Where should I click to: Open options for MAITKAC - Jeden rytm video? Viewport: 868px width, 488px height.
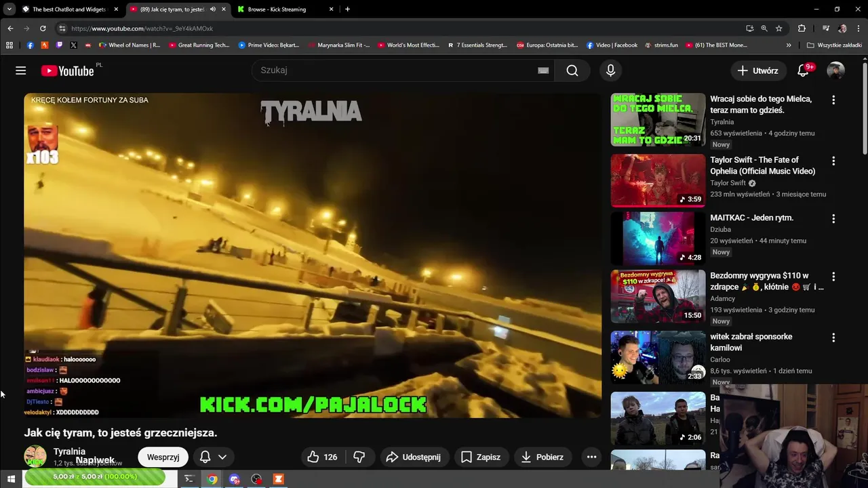(x=833, y=219)
